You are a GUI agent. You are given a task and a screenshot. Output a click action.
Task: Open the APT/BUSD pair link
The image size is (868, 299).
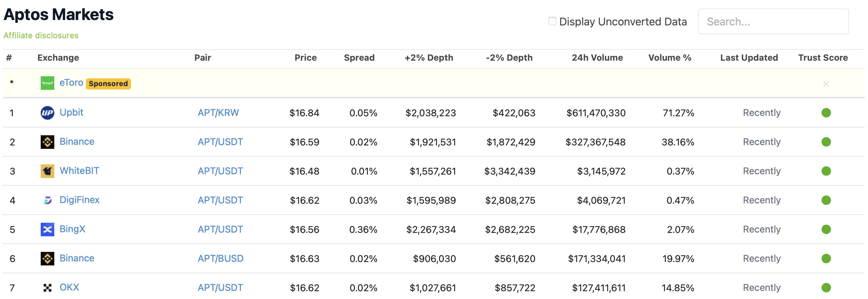(221, 258)
